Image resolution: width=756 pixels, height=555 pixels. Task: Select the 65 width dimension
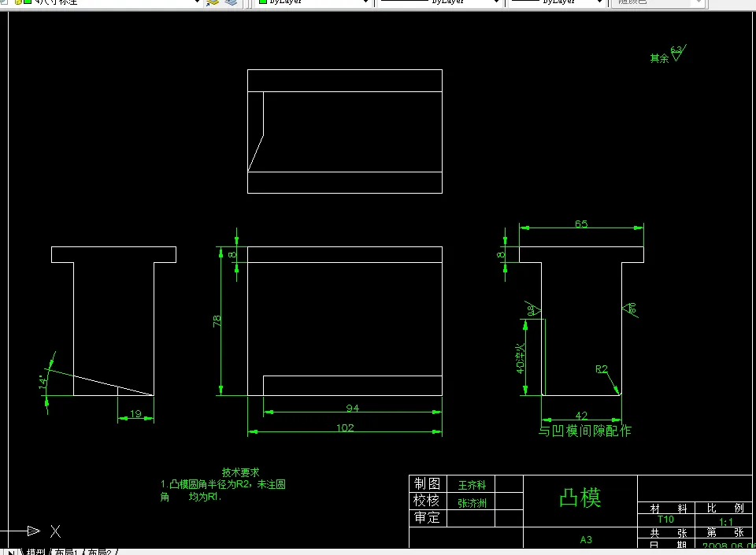[581, 224]
